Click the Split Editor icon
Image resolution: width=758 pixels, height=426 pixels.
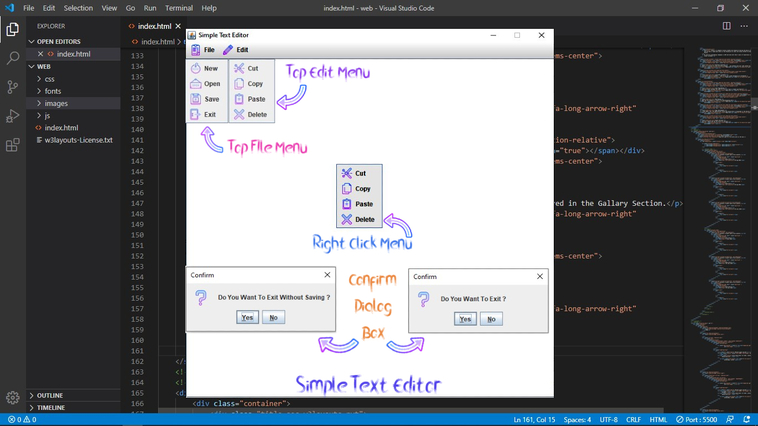click(x=726, y=26)
